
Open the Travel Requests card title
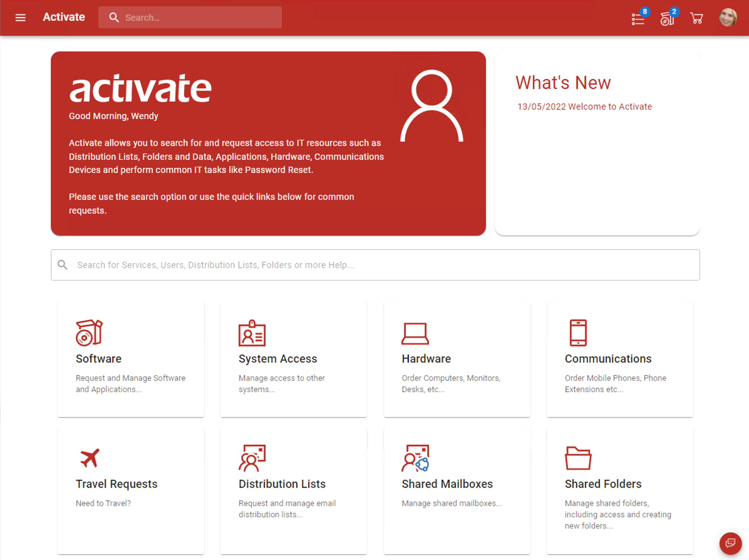pos(116,484)
